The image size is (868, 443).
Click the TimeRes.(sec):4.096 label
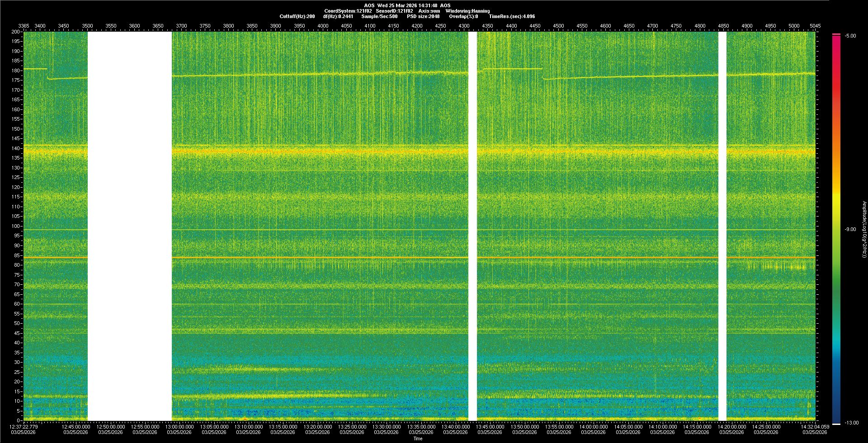tap(512, 16)
